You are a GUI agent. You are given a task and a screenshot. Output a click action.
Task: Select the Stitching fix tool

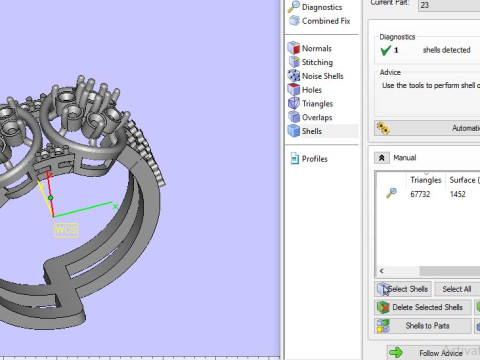click(x=310, y=62)
